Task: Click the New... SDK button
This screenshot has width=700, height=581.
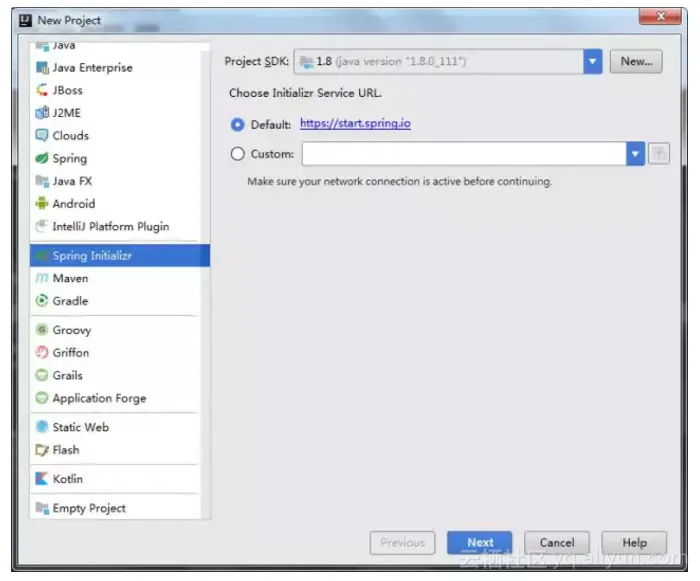Action: click(636, 62)
